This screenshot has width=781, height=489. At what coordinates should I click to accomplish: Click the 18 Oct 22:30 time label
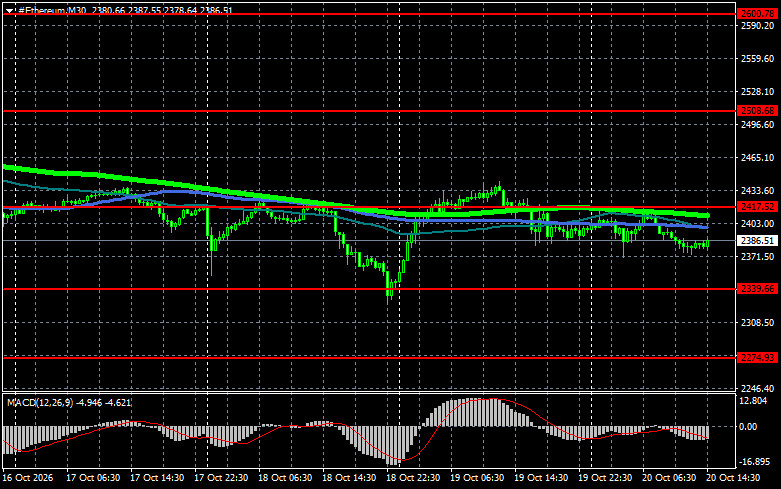tap(413, 478)
